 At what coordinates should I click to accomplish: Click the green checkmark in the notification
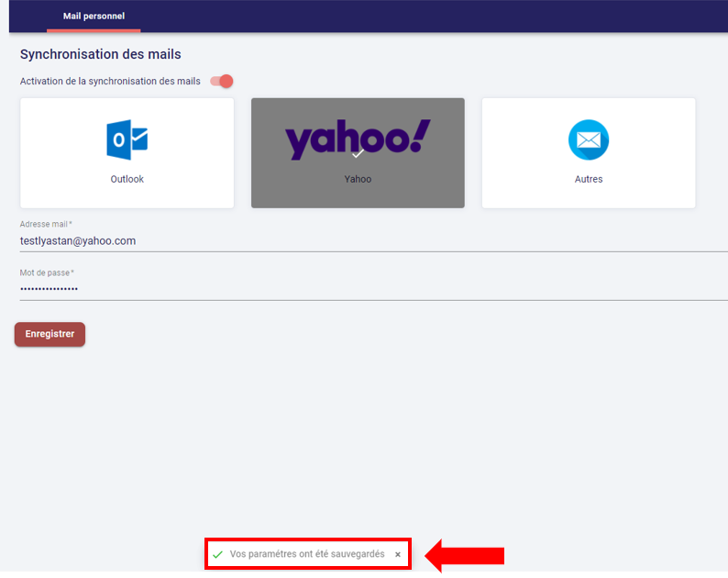tap(217, 555)
